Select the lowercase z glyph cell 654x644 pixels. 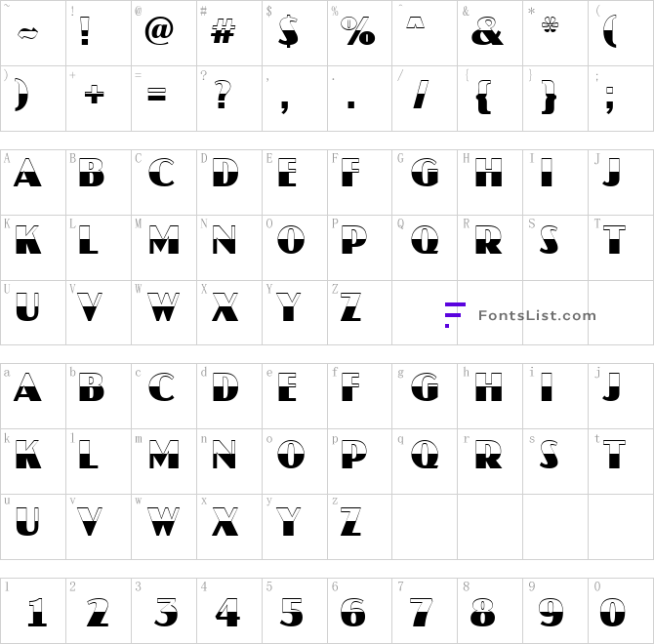pos(359,527)
